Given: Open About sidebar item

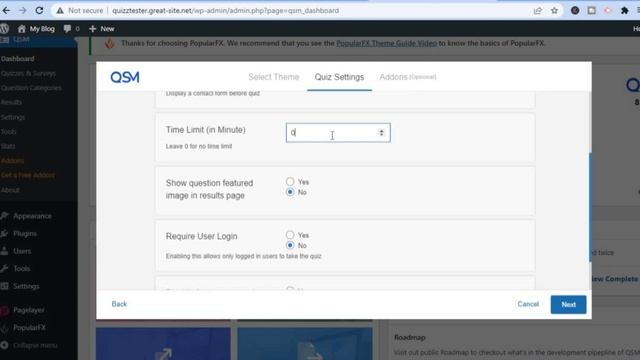Looking at the screenshot, I should 10,190.
